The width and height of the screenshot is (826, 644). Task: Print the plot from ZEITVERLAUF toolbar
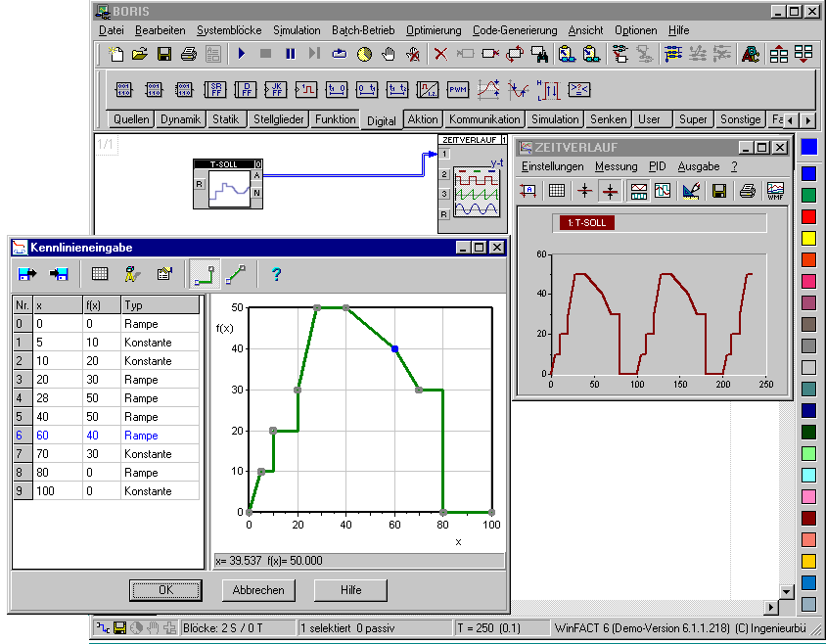click(x=748, y=191)
